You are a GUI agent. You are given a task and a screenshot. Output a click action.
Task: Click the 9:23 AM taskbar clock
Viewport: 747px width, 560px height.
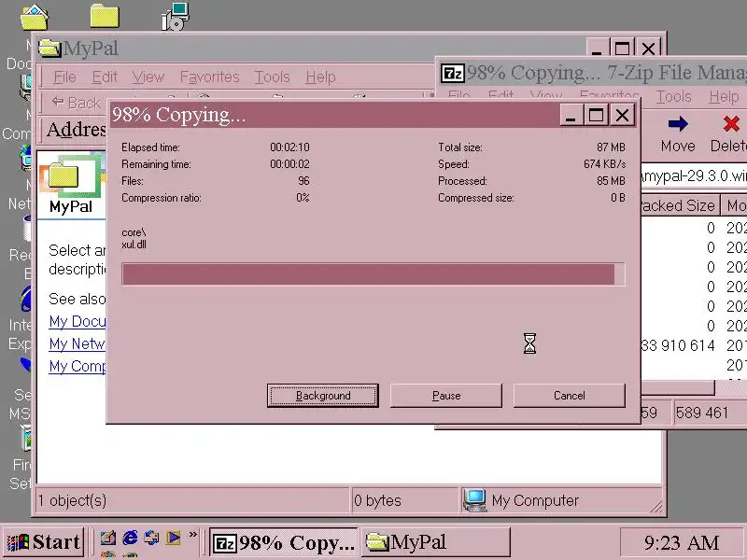click(682, 542)
